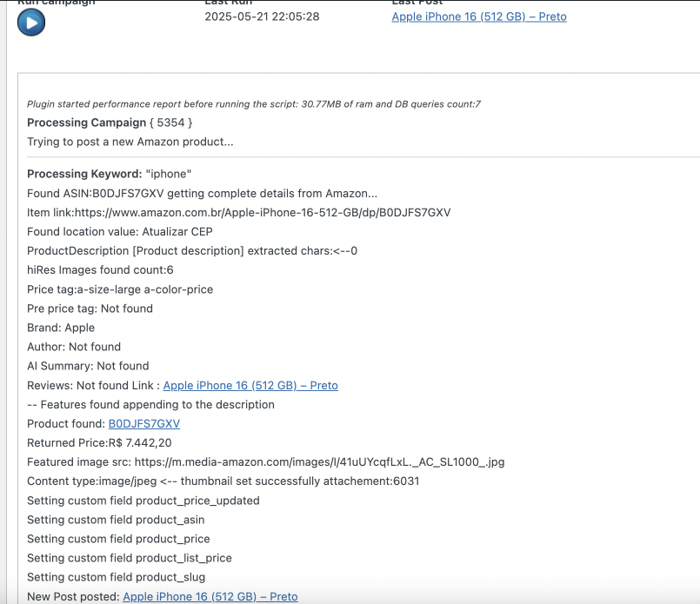Click the product_asin custom field line
Viewport: 700px width, 604px height.
pyautogui.click(x=116, y=520)
